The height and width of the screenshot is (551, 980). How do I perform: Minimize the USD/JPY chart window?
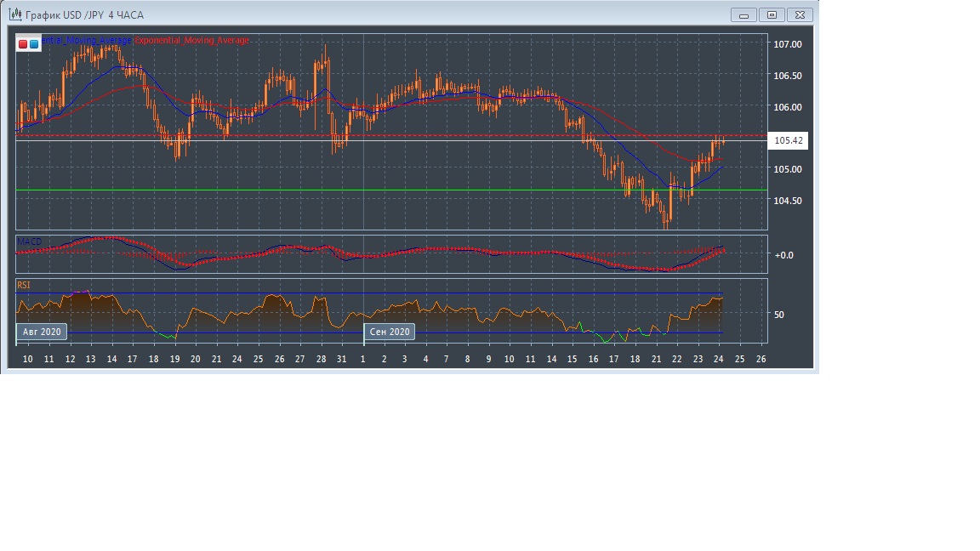point(744,14)
